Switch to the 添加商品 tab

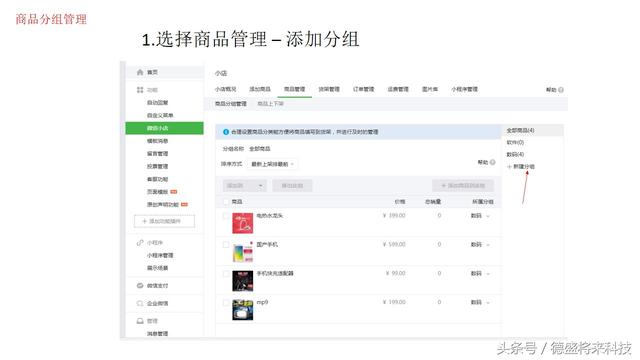click(260, 89)
